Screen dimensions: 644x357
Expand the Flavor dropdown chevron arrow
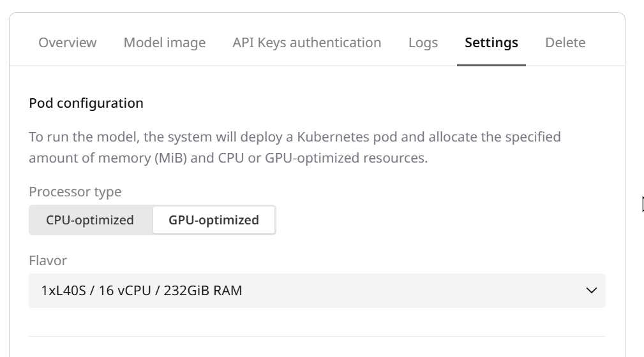[591, 291]
